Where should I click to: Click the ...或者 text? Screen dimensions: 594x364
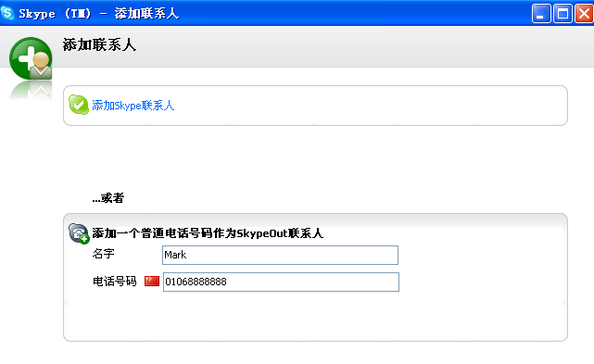108,197
